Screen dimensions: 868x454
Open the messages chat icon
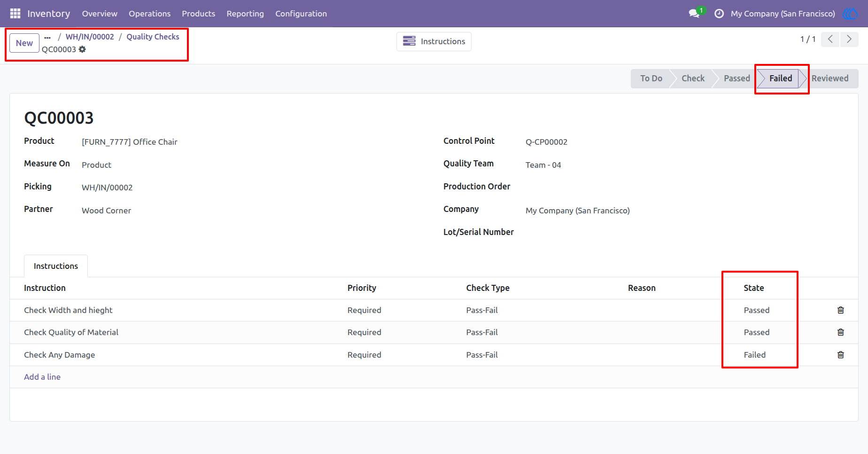(694, 14)
